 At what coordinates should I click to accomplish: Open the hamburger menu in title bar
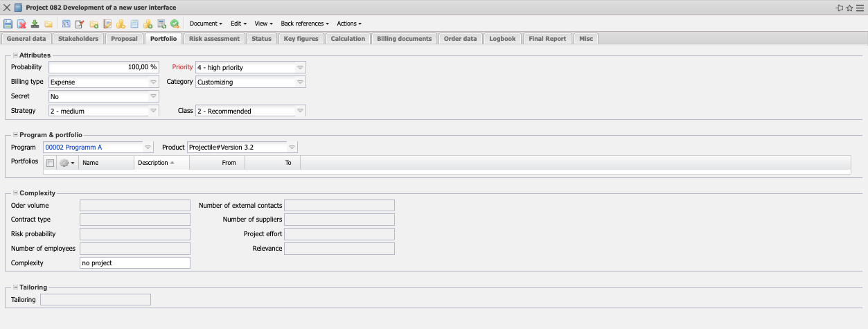tap(860, 8)
